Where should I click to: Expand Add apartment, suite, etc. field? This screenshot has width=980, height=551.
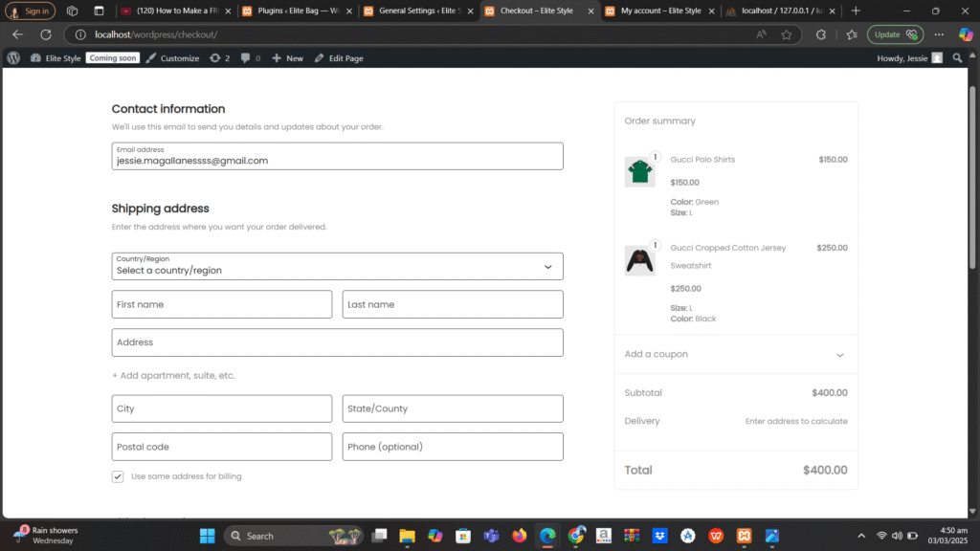pos(173,376)
